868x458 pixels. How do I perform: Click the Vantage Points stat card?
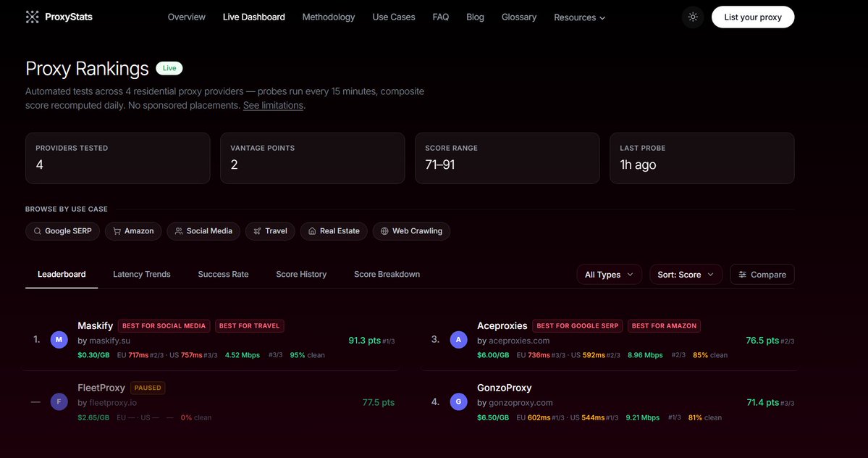(x=312, y=158)
